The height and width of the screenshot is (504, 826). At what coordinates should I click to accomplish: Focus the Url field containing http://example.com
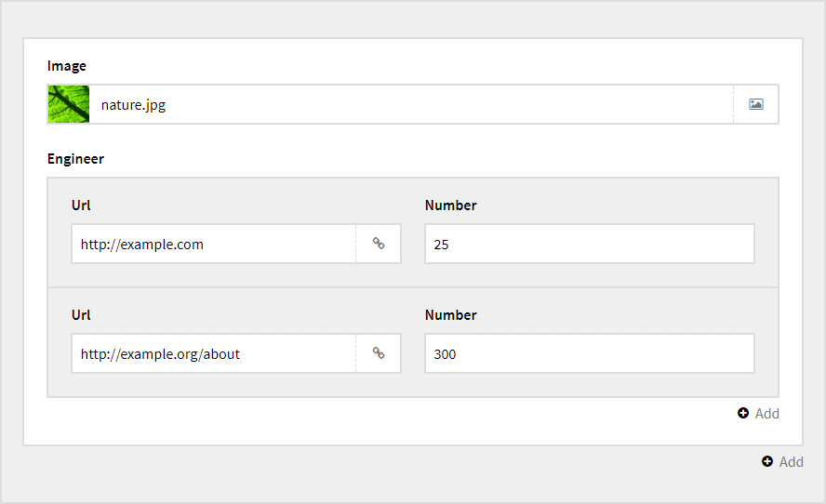[214, 244]
